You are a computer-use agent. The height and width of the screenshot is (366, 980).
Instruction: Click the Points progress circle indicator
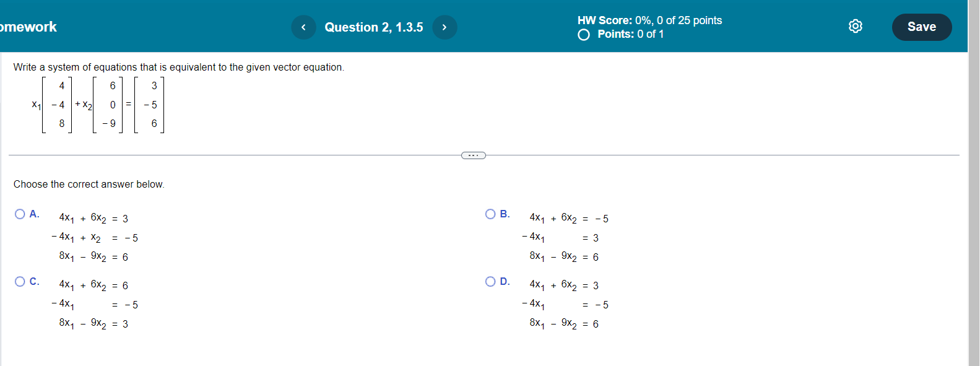[x=583, y=35]
